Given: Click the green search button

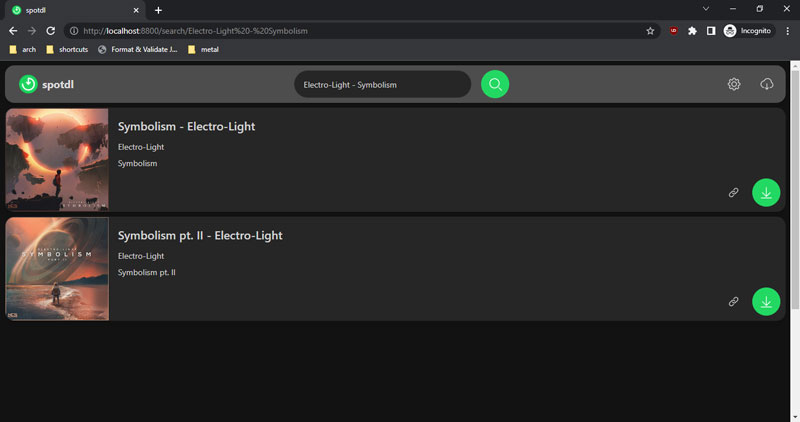Looking at the screenshot, I should tap(495, 84).
